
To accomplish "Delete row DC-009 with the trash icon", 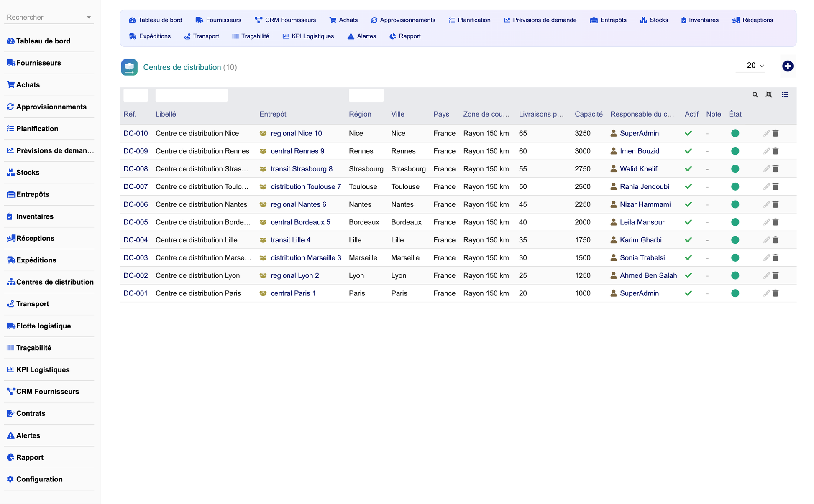I will point(776,151).
